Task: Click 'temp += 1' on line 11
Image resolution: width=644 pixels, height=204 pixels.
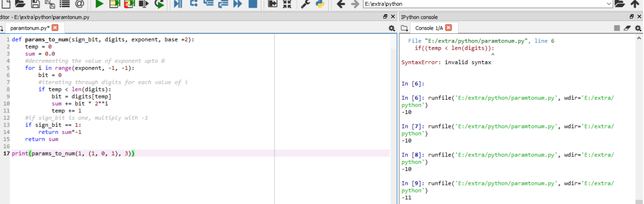Action: coord(67,110)
